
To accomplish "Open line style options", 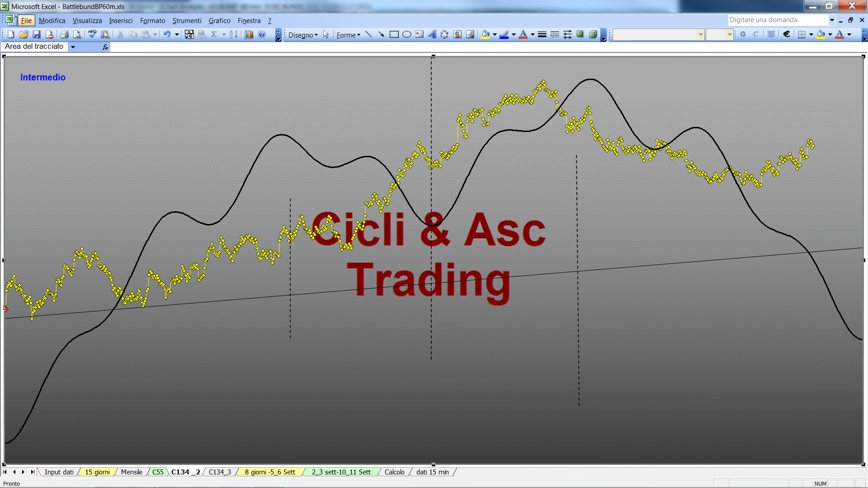I will 542,34.
